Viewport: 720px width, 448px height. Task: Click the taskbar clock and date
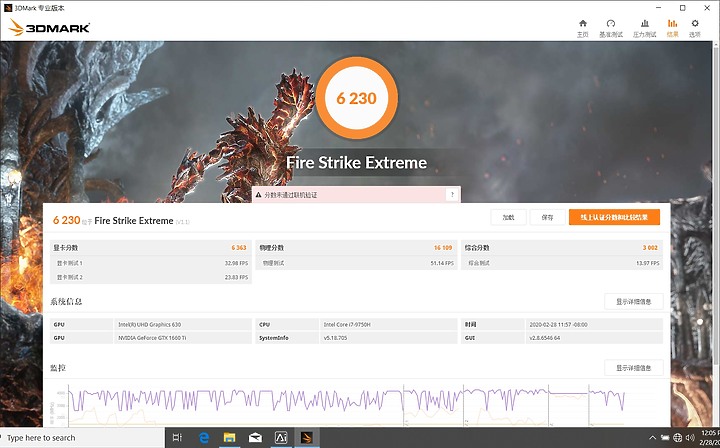tap(710, 438)
